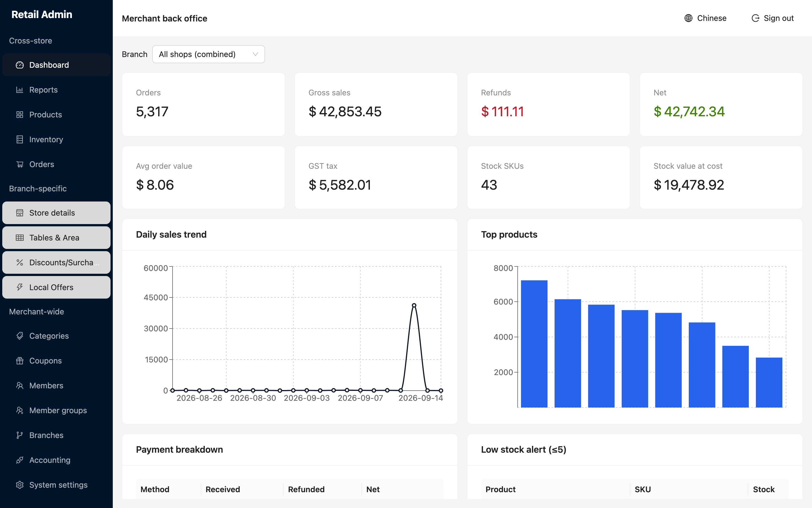Image resolution: width=812 pixels, height=508 pixels.
Task: Go to the Reports page
Action: pos(56,90)
